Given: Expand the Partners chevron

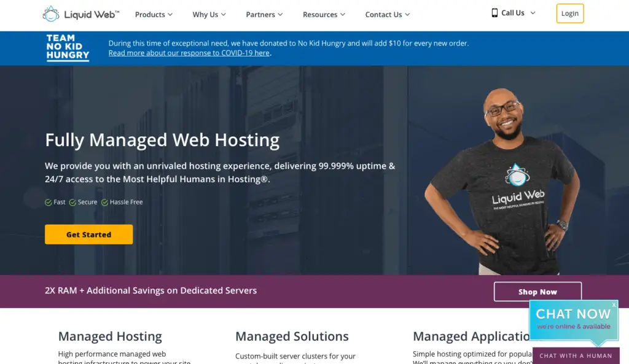Looking at the screenshot, I should pyautogui.click(x=280, y=15).
